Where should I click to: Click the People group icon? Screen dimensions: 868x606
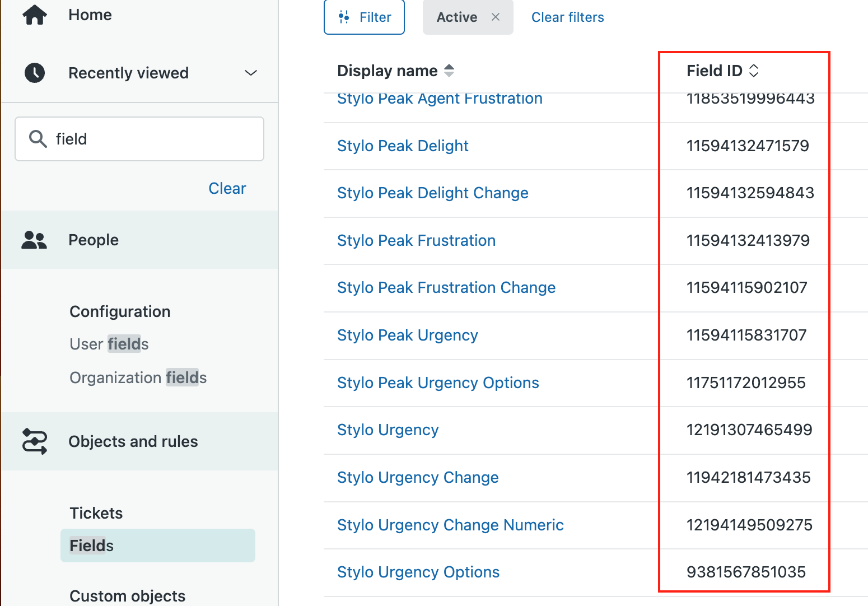point(34,240)
